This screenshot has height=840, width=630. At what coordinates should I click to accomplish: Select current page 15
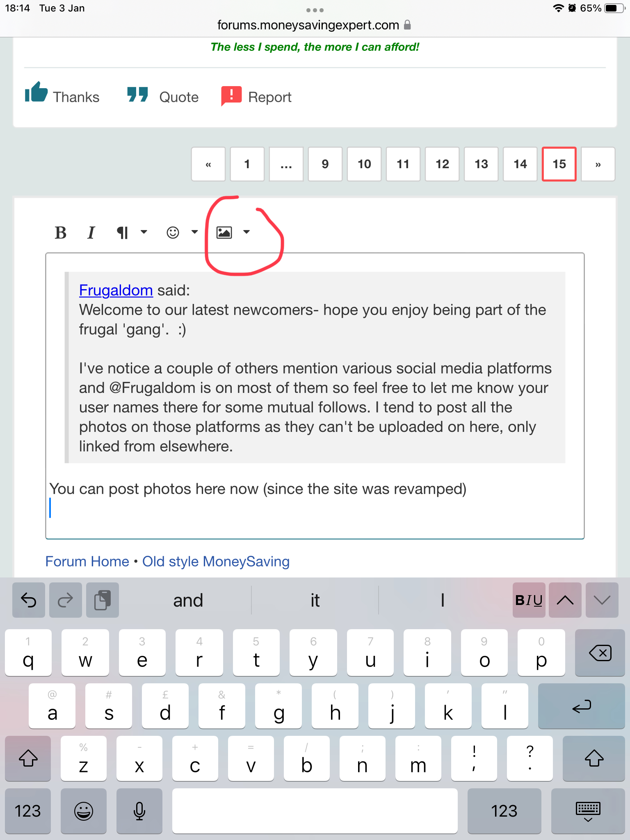pos(559,164)
